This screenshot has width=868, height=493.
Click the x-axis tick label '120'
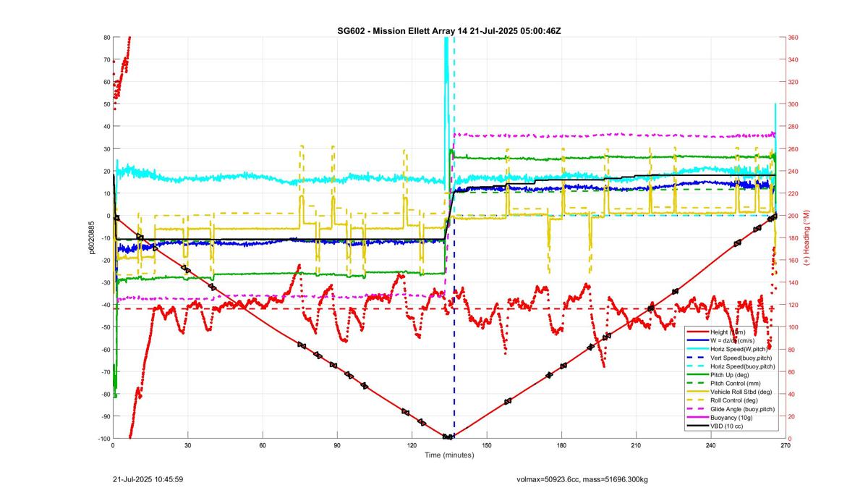tap(412, 446)
